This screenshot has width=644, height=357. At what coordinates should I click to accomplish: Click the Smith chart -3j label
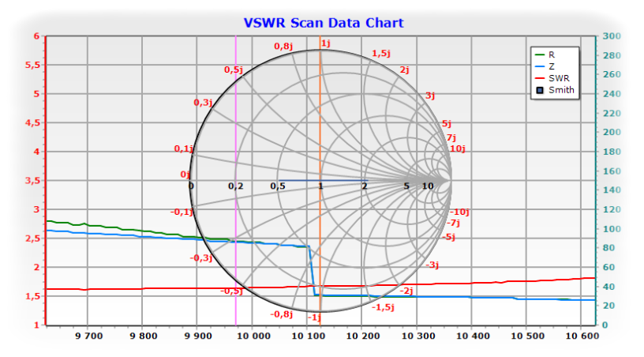point(432,265)
